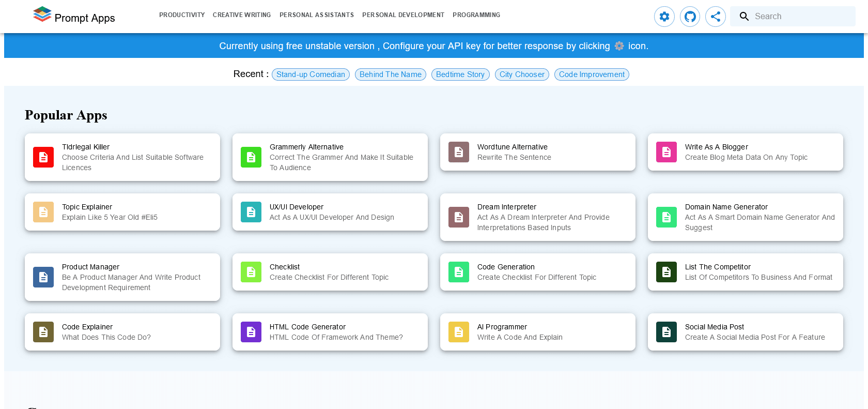Open the AI Programmer app title
The image size is (868, 409).
[502, 327]
